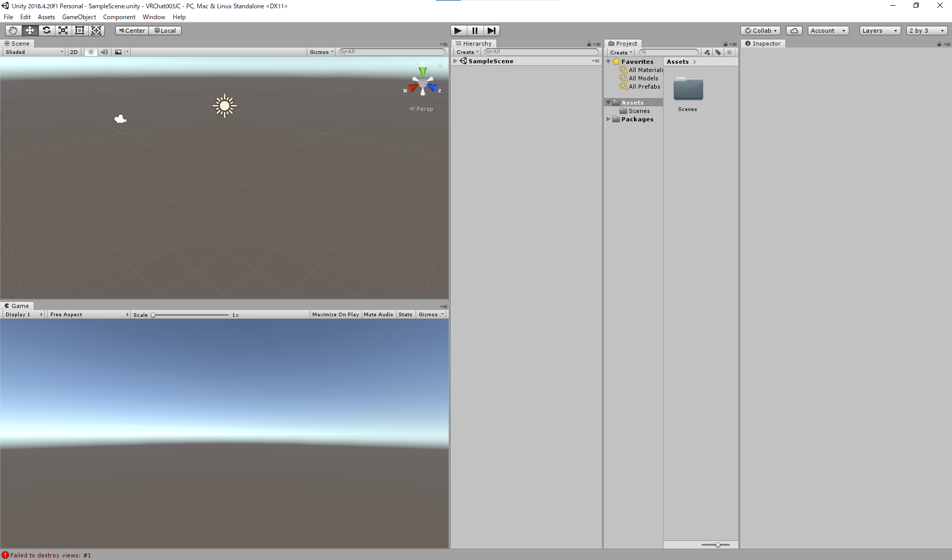Image resolution: width=952 pixels, height=560 pixels.
Task: Toggle scene audio speaker icon
Action: pos(104,52)
